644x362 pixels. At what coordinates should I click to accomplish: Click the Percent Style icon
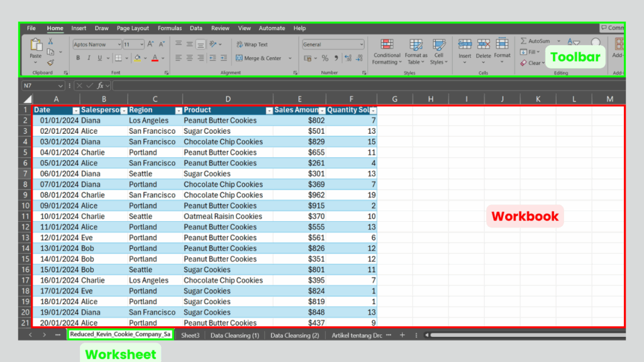pos(324,58)
